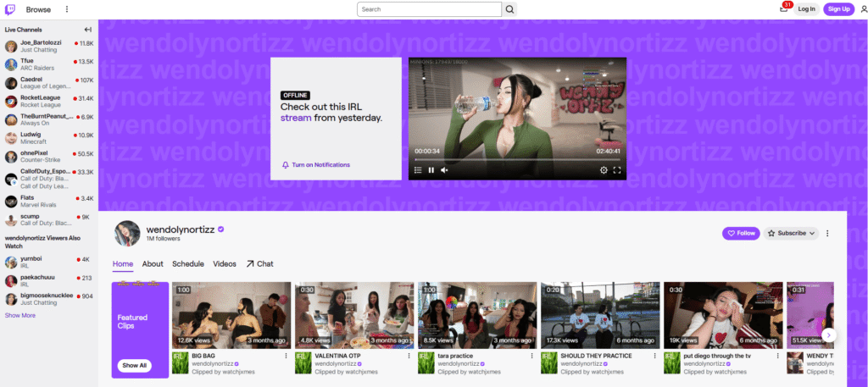Go to the Twitch home logo

click(10, 9)
